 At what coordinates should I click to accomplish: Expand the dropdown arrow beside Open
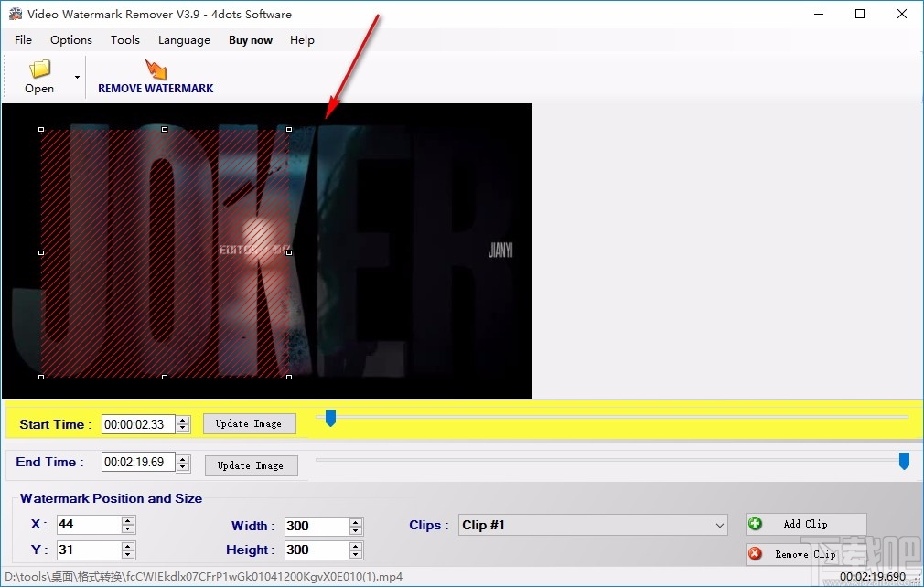[x=76, y=78]
